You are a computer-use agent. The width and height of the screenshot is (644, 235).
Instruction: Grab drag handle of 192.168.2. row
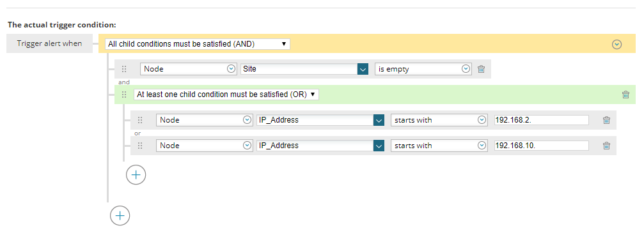[140, 120]
